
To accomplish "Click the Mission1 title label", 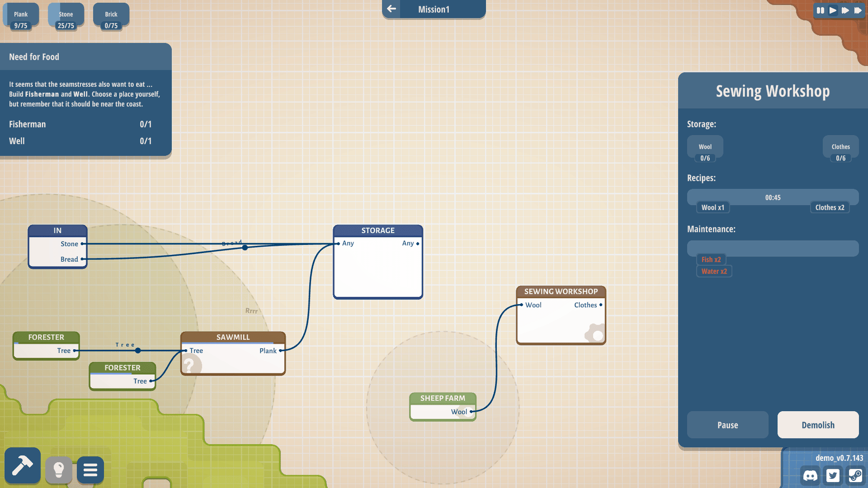I will pyautogui.click(x=434, y=9).
